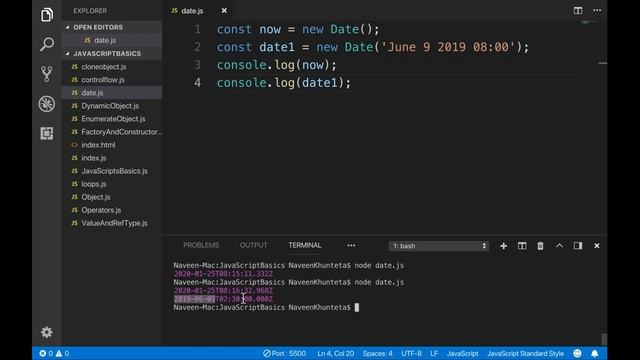Show more panel tabs ellipsis
640x360 pixels.
[351, 245]
